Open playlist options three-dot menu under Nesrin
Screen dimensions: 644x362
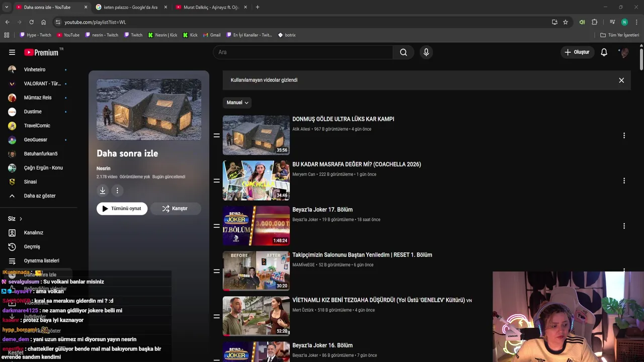click(x=117, y=191)
